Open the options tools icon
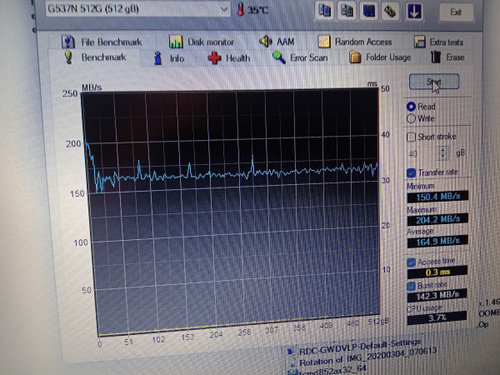 tap(390, 11)
